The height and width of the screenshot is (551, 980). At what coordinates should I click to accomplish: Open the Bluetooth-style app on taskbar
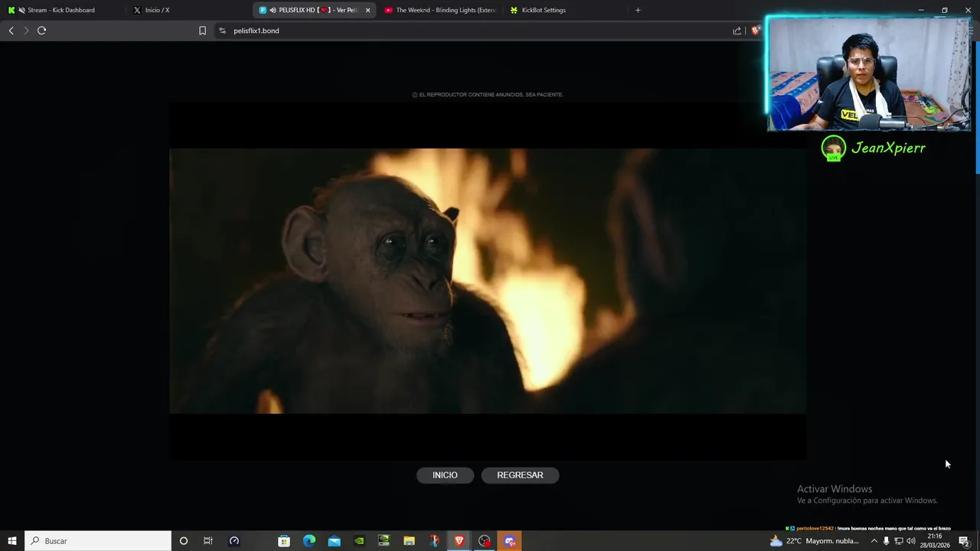(434, 541)
